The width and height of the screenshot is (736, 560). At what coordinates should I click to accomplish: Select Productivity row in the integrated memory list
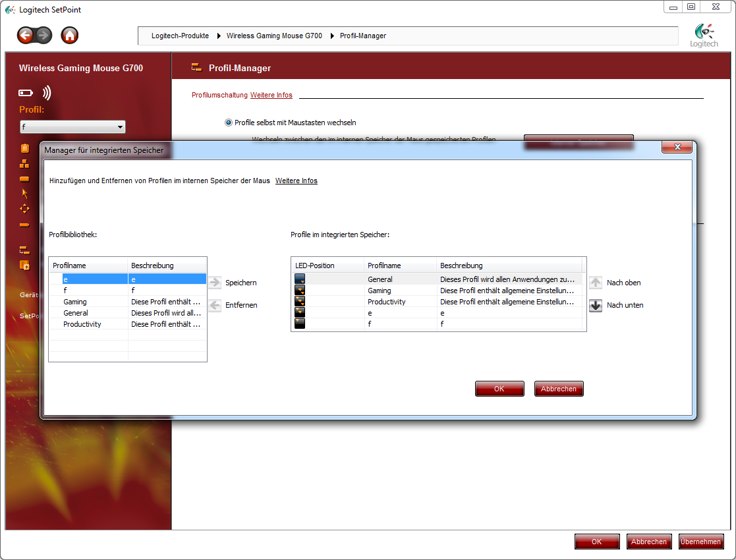tap(387, 302)
